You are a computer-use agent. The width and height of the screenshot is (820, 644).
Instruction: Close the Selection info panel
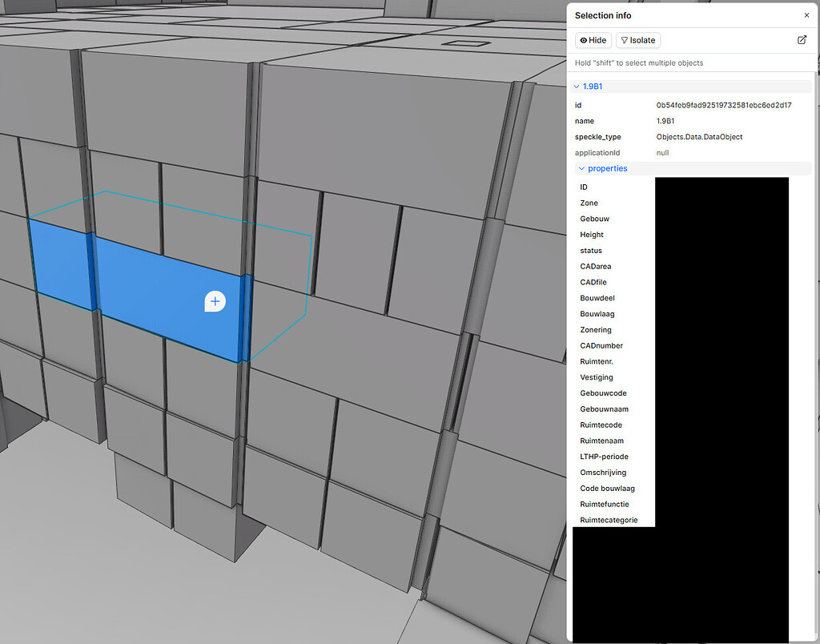point(806,15)
